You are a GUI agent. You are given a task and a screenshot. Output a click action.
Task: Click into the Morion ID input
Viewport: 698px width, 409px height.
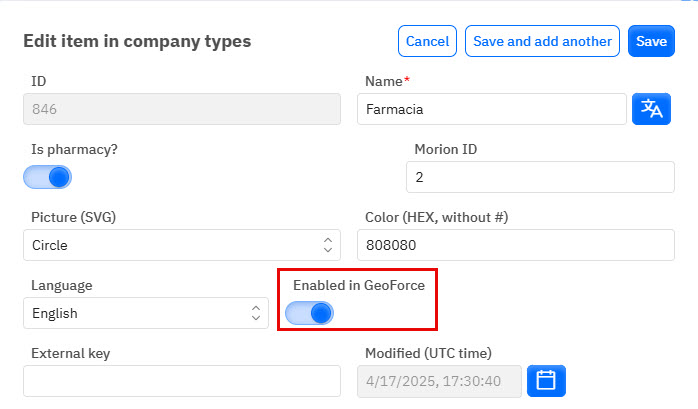tap(540, 177)
